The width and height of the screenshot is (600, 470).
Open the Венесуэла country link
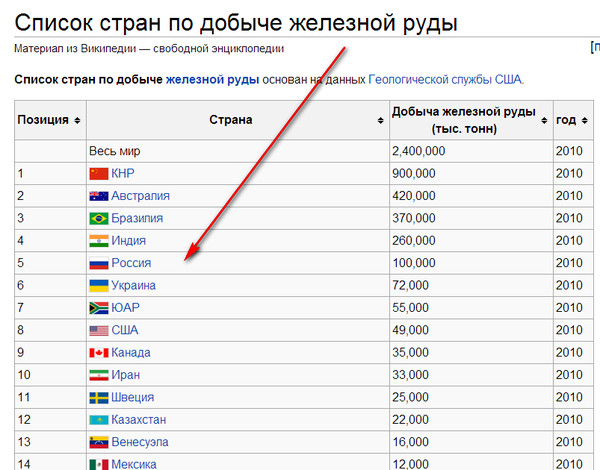(x=141, y=443)
